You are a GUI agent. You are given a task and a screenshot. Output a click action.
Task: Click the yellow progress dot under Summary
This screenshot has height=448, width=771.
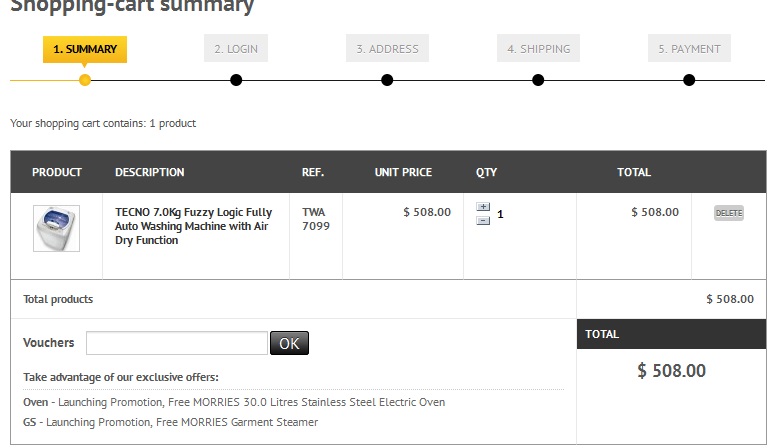(x=85, y=80)
